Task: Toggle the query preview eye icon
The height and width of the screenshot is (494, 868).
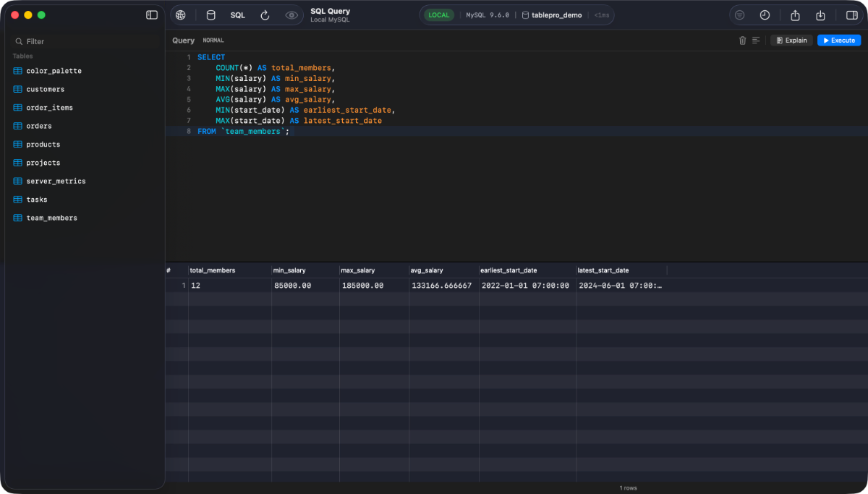Action: coord(291,14)
